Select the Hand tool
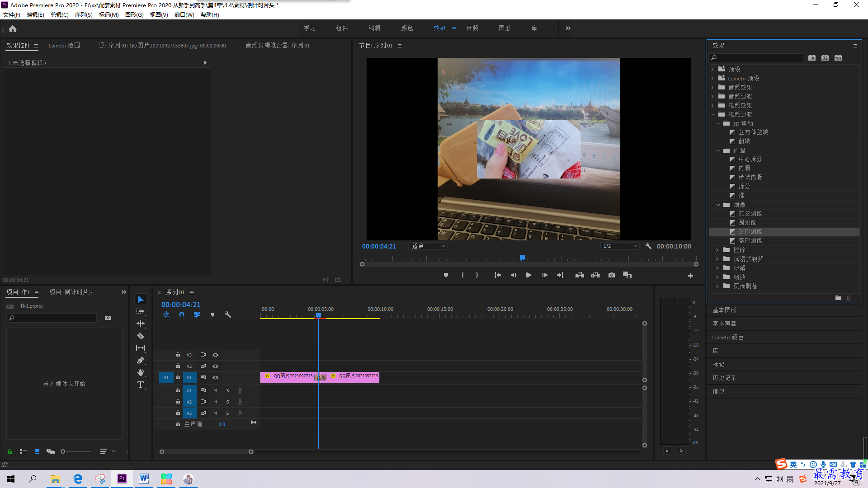 click(141, 372)
